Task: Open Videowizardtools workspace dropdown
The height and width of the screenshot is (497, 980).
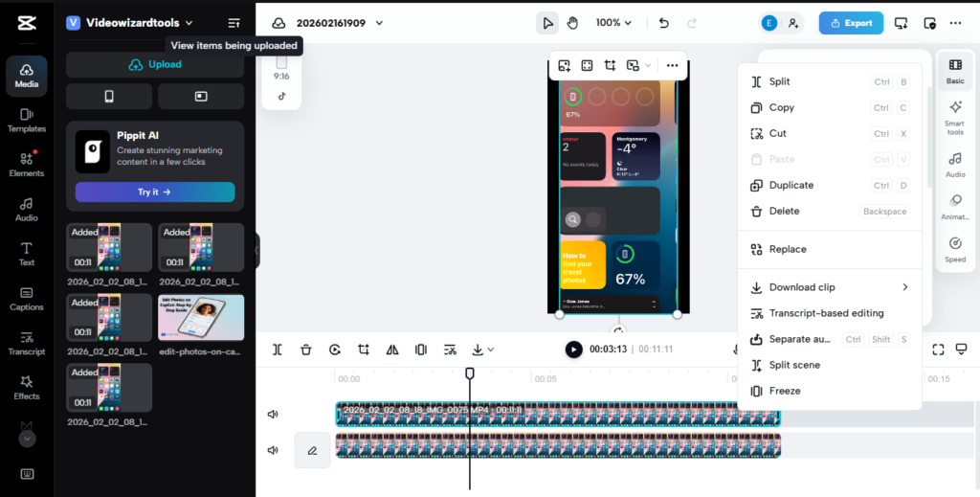Action: coord(130,23)
